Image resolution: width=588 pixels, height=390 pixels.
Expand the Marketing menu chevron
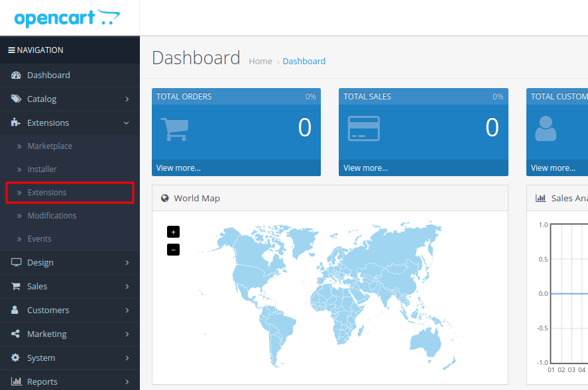point(127,334)
